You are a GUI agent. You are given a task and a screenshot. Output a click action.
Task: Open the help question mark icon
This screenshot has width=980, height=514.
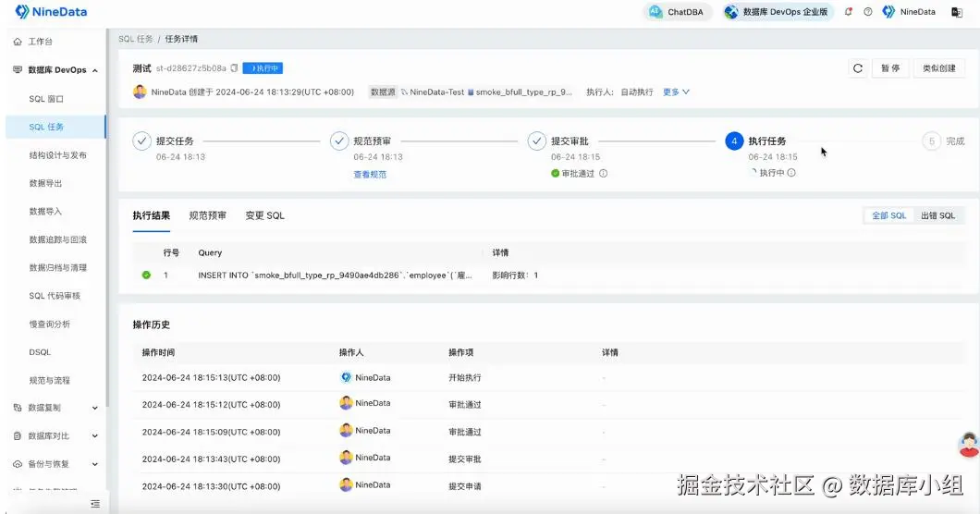pyautogui.click(x=868, y=12)
